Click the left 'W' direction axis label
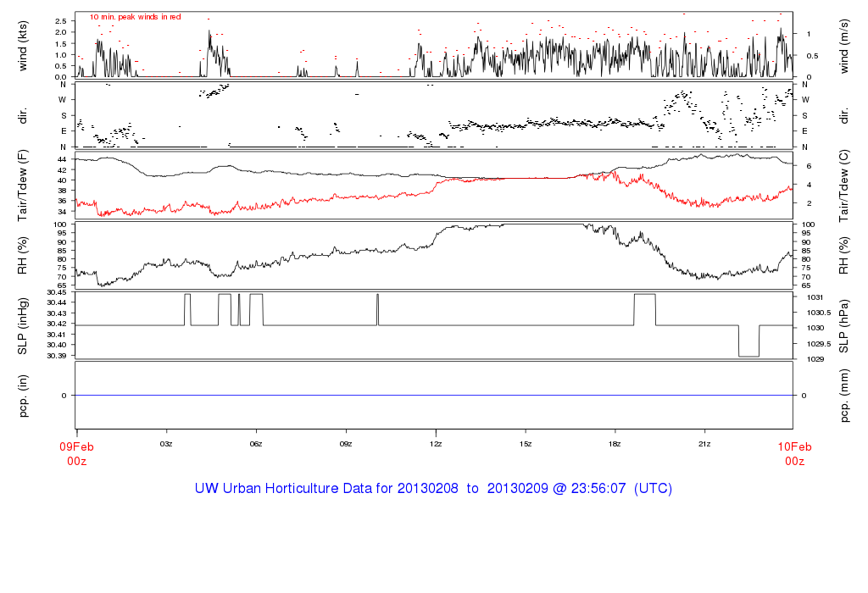The image size is (868, 593). 63,100
